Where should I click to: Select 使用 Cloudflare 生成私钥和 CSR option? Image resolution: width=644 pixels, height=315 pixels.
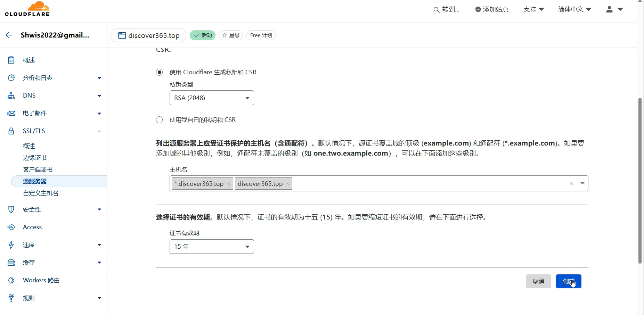(x=159, y=72)
